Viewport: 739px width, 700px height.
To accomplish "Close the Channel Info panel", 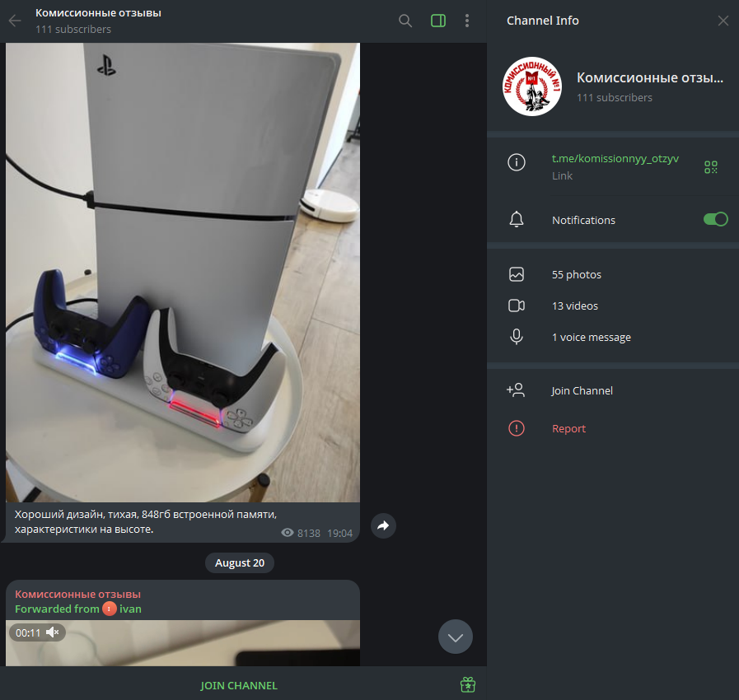I will pyautogui.click(x=723, y=21).
